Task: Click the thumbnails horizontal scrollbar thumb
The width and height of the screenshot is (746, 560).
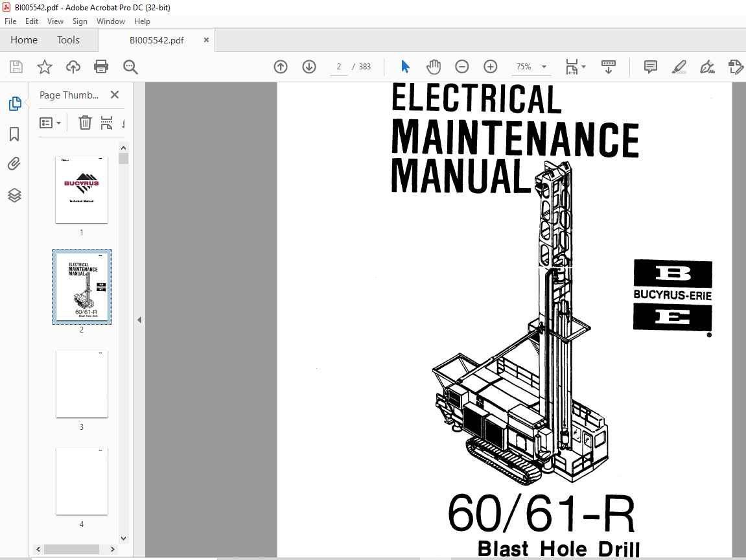Action: [71, 549]
